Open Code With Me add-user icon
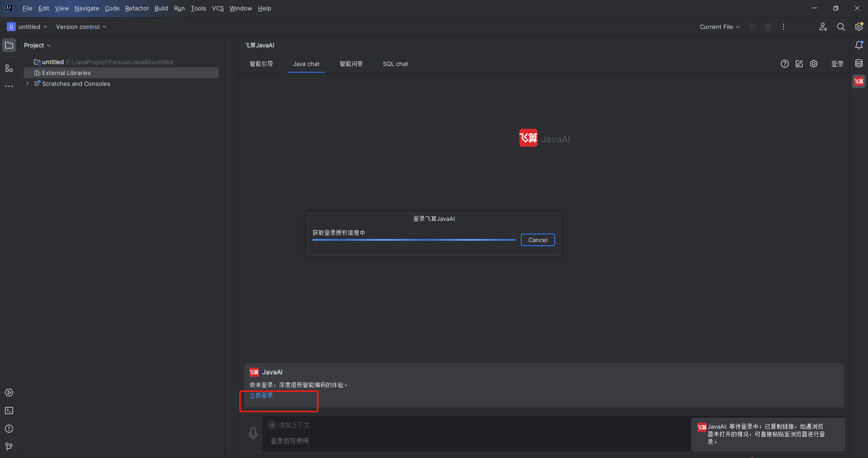The width and height of the screenshot is (868, 458). pos(823,27)
